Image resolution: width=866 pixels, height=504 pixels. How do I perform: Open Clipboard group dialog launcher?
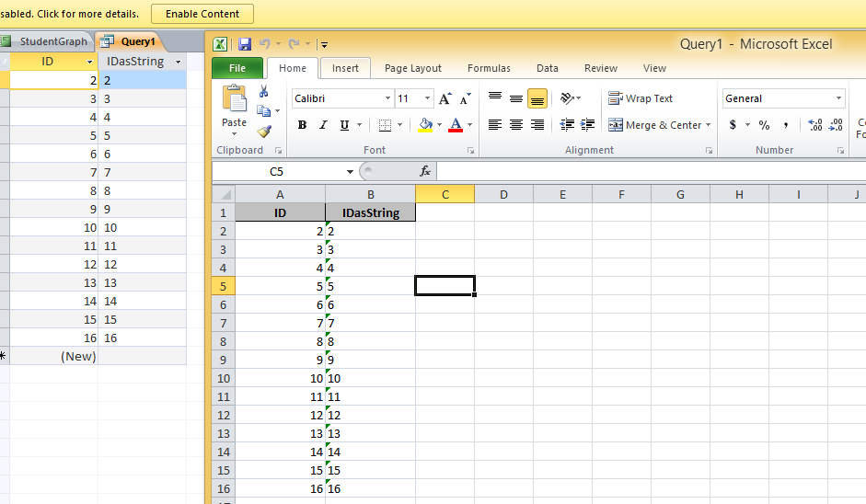tap(278, 151)
